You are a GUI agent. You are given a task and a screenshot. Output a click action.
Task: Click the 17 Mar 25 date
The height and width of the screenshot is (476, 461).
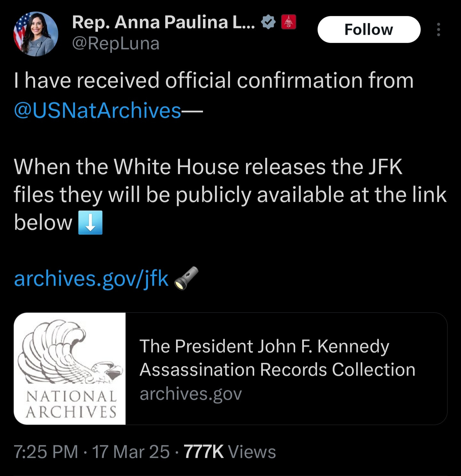point(131,452)
